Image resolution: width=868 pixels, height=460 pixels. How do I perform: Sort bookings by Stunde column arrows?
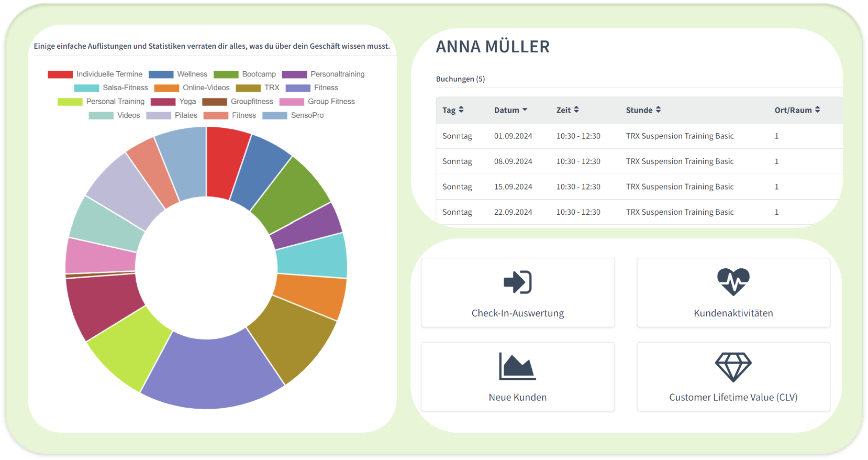coord(658,110)
